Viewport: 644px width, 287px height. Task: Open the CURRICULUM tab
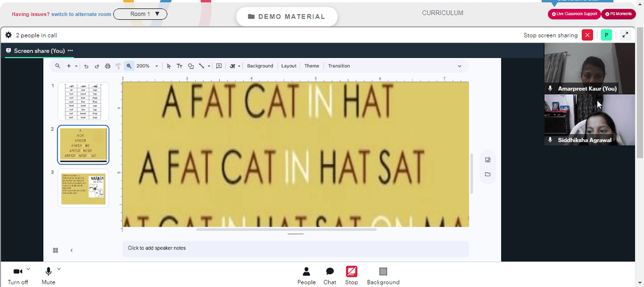pos(442,13)
